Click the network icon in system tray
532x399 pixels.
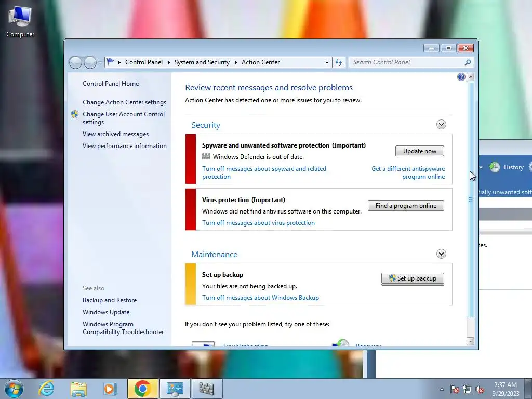[x=467, y=389]
